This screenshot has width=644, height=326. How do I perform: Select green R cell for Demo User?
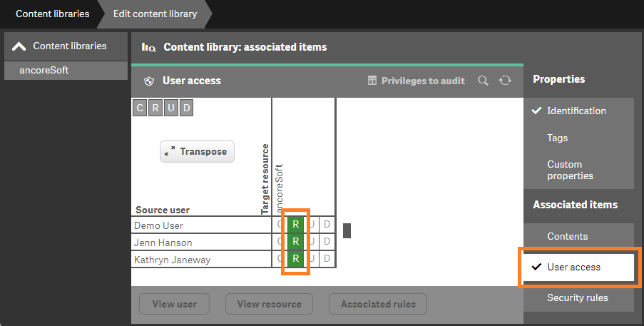pos(296,225)
